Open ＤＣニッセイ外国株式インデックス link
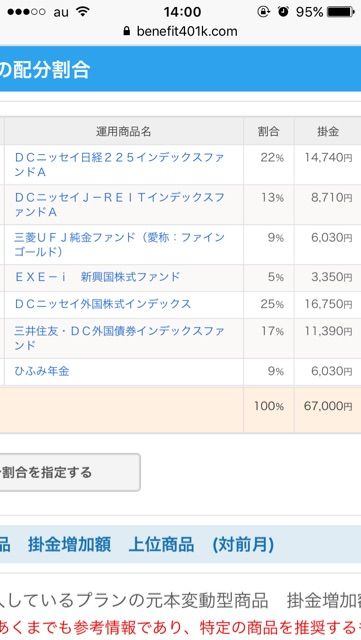Viewport: 361px width, 640px height. pos(103,304)
